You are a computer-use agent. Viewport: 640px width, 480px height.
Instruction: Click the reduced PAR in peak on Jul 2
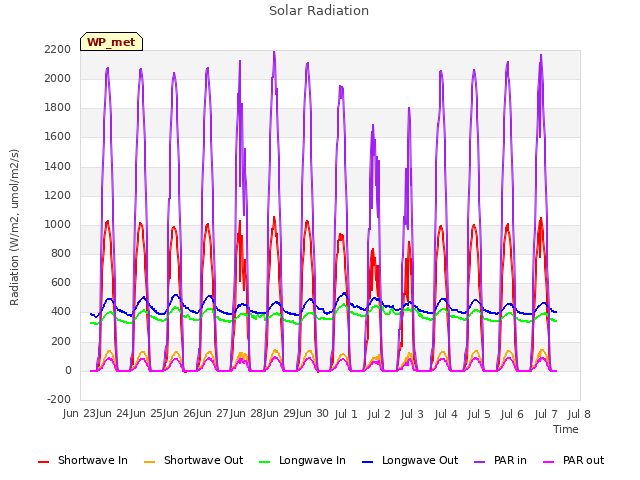pyautogui.click(x=373, y=127)
